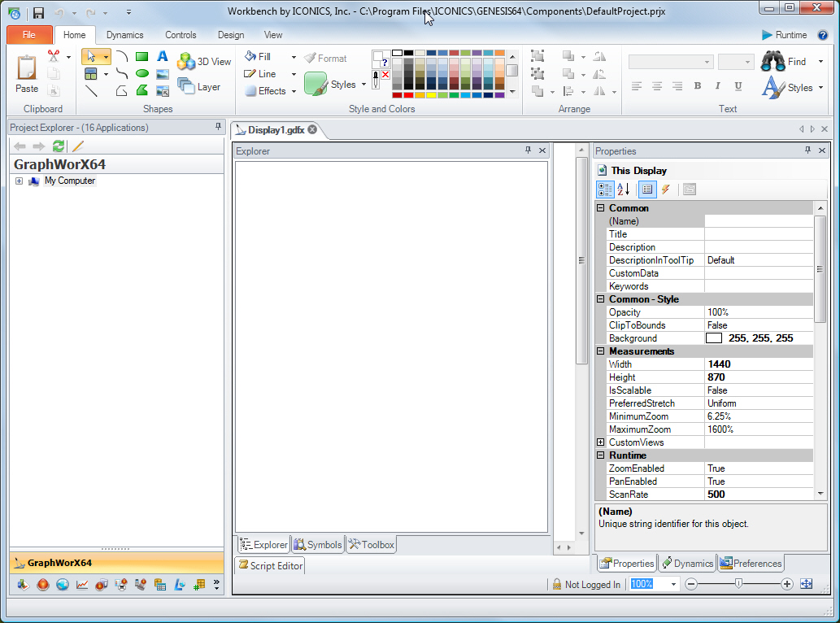Screen dimensions: 840x623
Task: Click the binoculars Find icon
Action: 773,62
